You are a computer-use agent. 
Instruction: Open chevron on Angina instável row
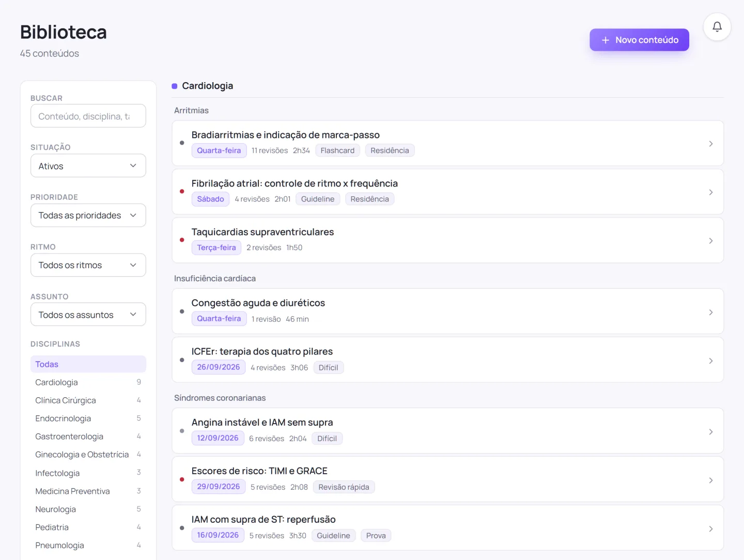pos(711,431)
